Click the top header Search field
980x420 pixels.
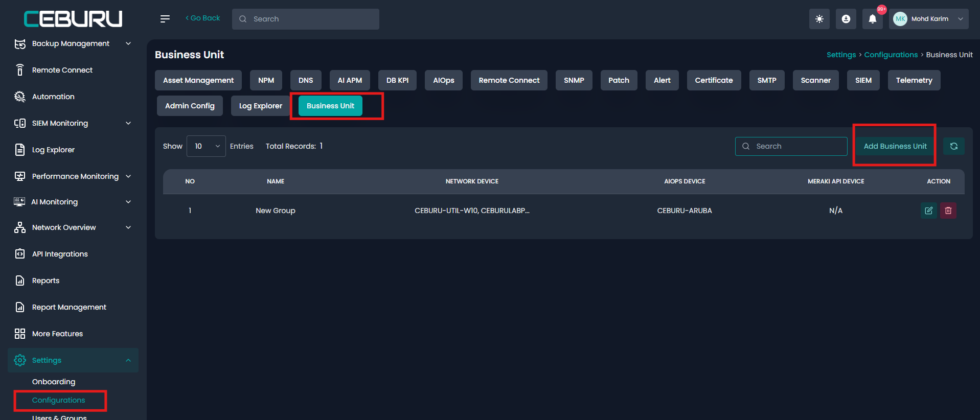click(x=306, y=19)
